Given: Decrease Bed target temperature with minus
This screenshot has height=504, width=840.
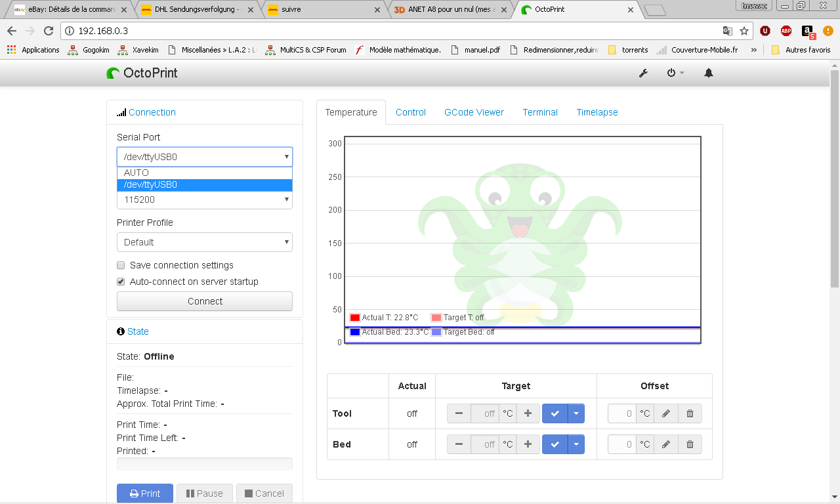Looking at the screenshot, I should [x=459, y=444].
